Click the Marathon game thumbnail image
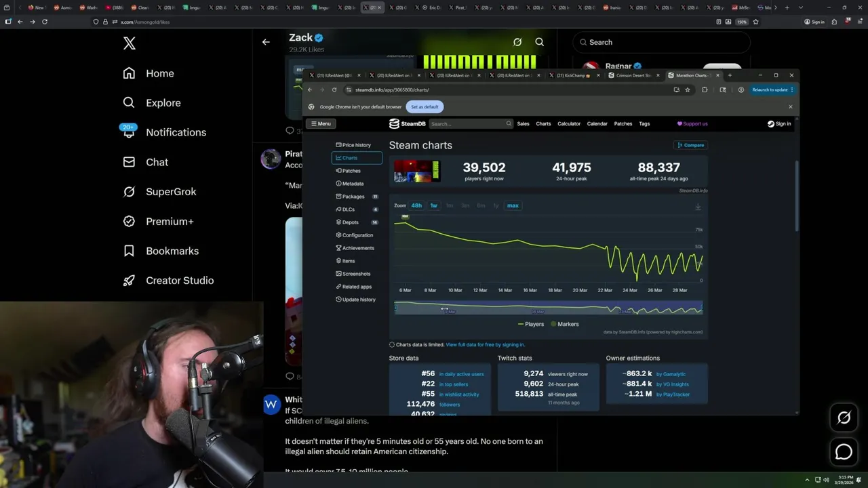Image resolution: width=868 pixels, height=488 pixels. pyautogui.click(x=417, y=171)
